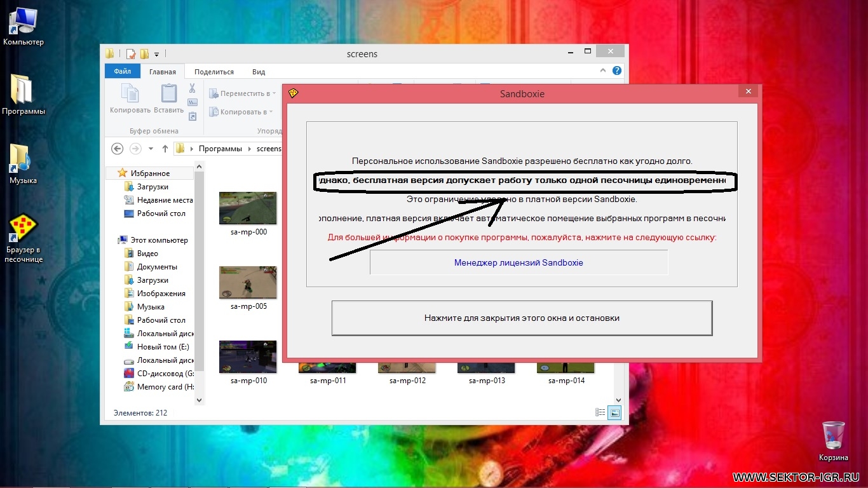Open the quick access toolbar customize dropdown
The image size is (868, 488).
click(157, 54)
